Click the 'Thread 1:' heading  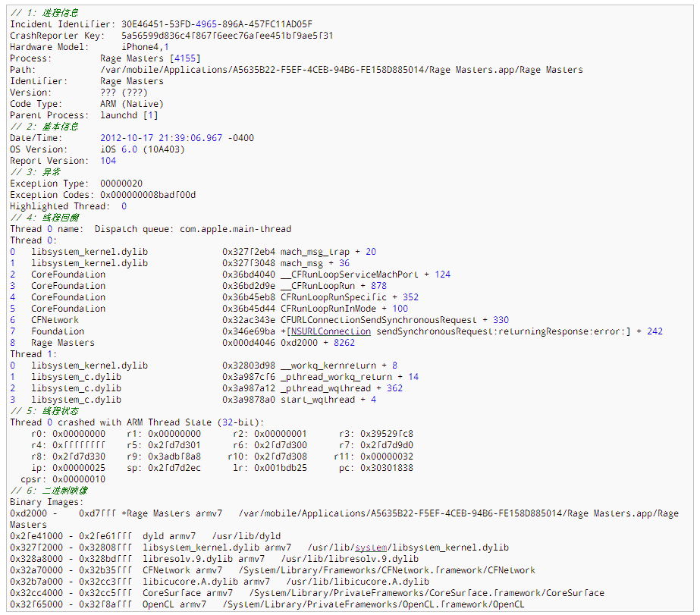click(33, 354)
